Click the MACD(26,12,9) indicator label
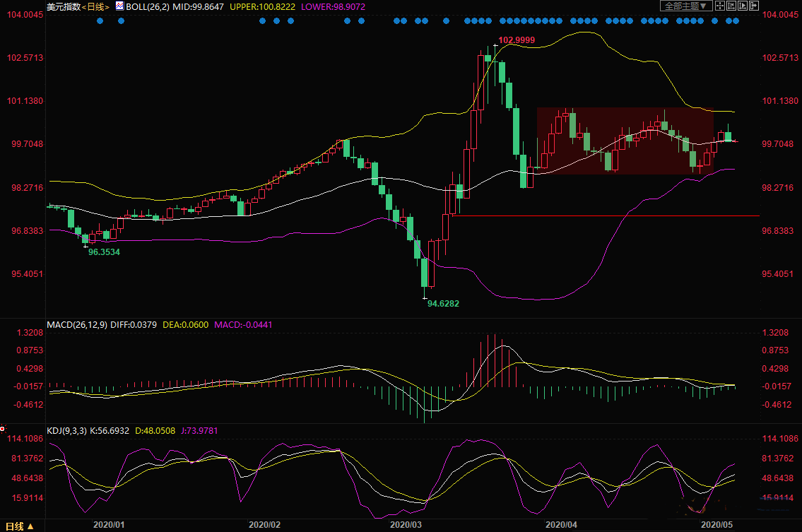The image size is (802, 532). tap(77, 325)
